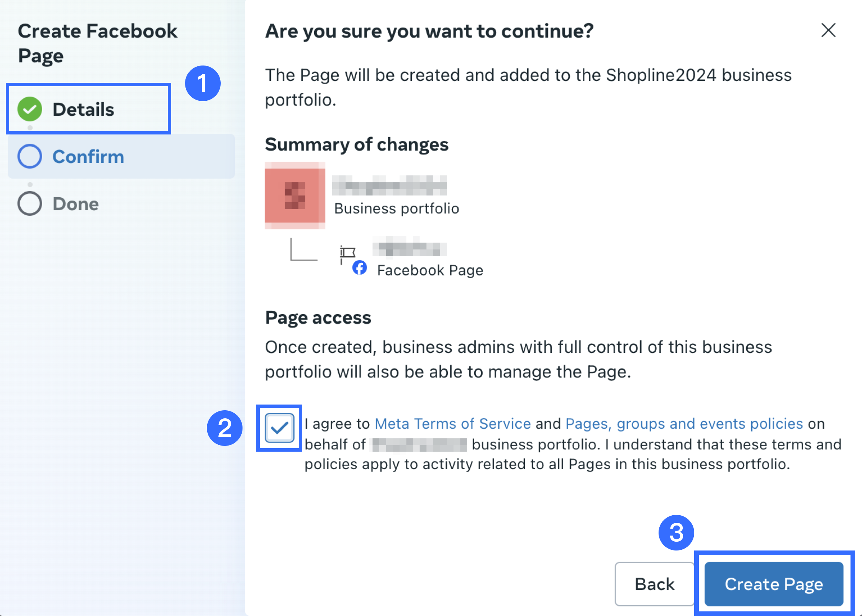Click the Facebook Page flag icon

point(347,253)
